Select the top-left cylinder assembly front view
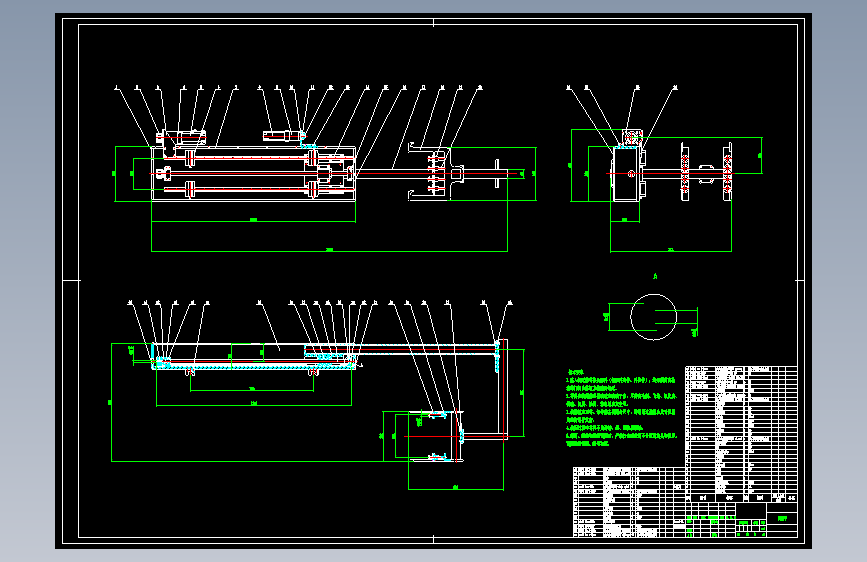 pyautogui.click(x=325, y=169)
